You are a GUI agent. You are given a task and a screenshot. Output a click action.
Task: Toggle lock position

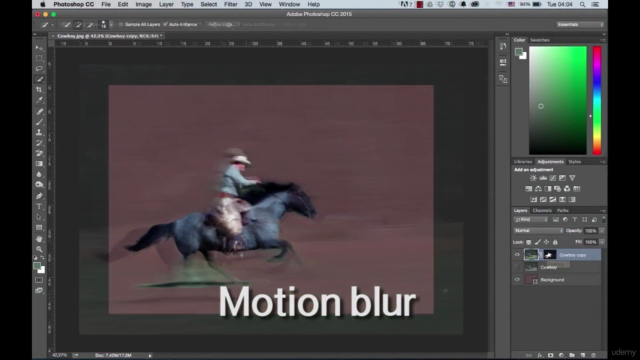point(547,242)
